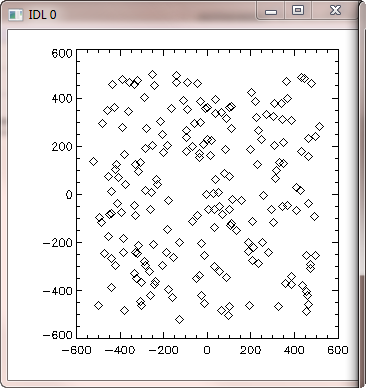Click the x-axis label '-600'
366x388 pixels.
(x=77, y=350)
